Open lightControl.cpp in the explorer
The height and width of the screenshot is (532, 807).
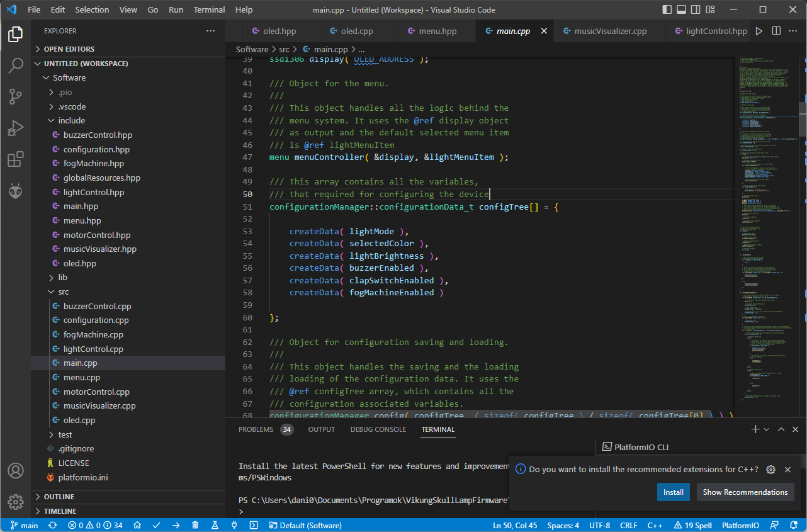(x=93, y=349)
